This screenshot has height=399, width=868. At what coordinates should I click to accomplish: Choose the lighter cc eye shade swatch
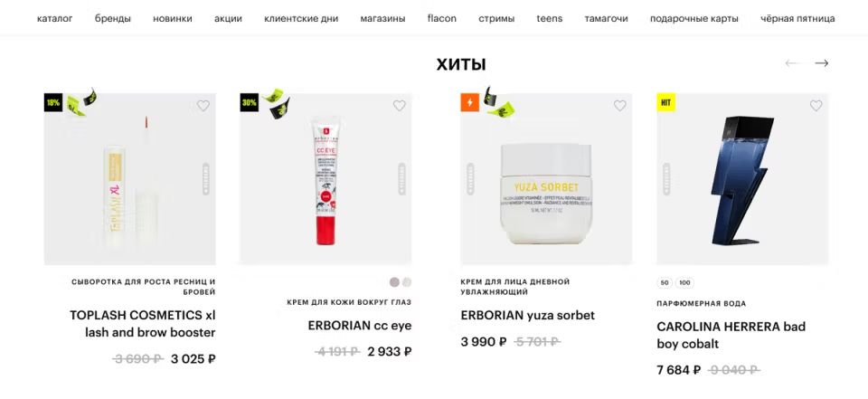pyautogui.click(x=407, y=282)
